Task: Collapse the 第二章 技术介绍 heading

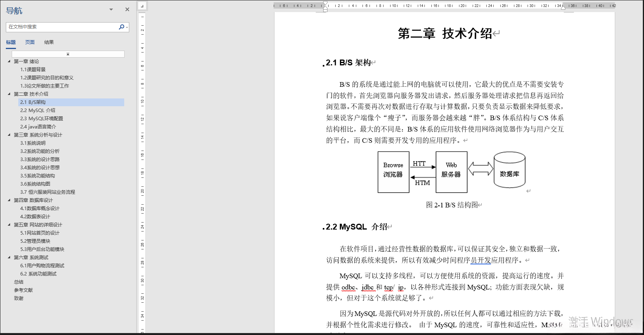Action: click(9, 94)
